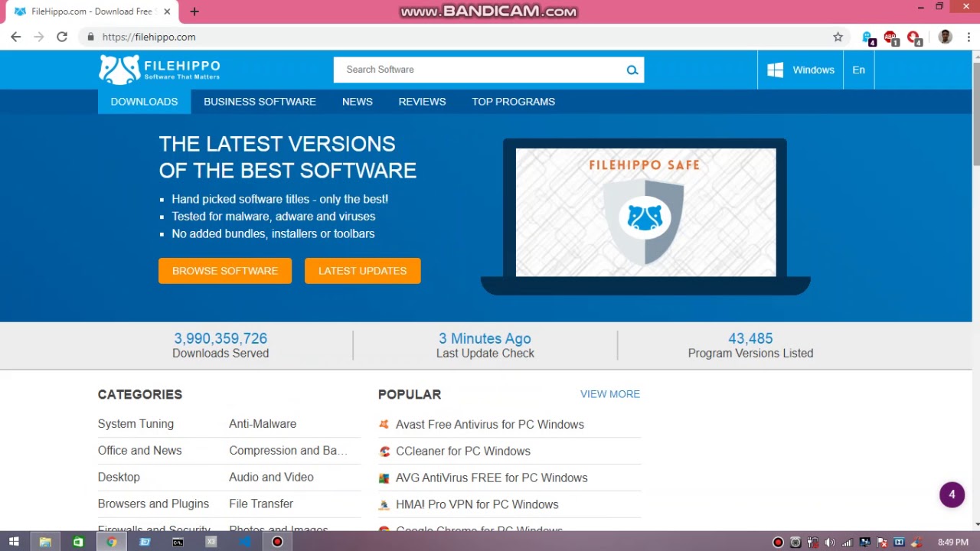The image size is (980, 551).
Task: Select the DOWNLOADS tab
Action: (x=144, y=101)
